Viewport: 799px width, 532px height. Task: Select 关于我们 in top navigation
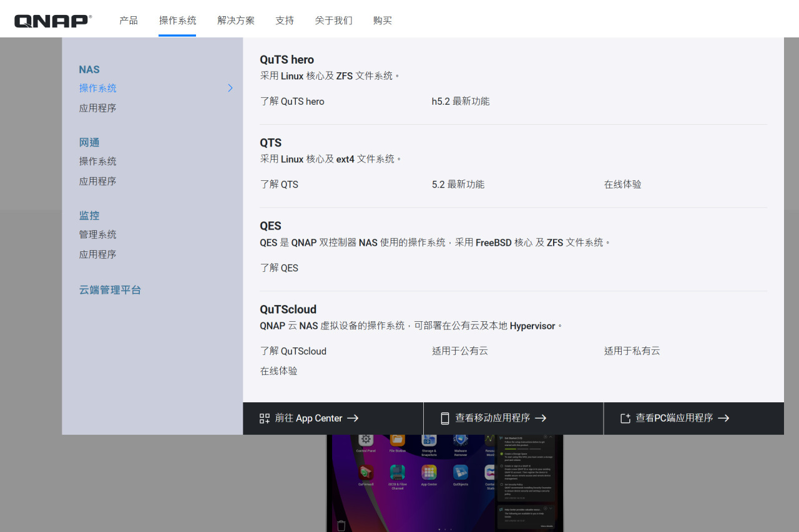(334, 20)
